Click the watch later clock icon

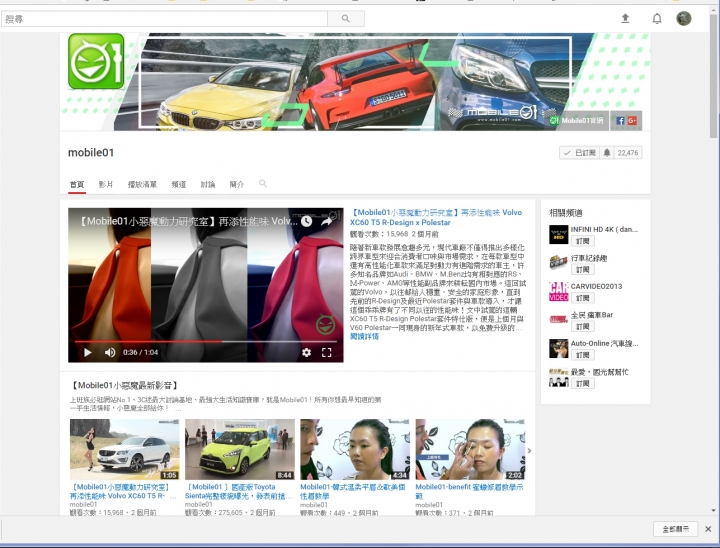tap(306, 221)
